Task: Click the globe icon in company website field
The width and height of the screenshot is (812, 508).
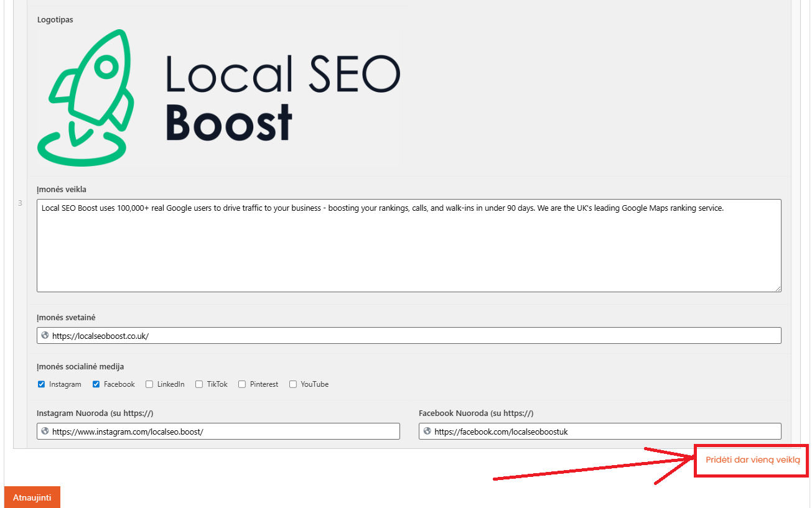Action: (45, 335)
